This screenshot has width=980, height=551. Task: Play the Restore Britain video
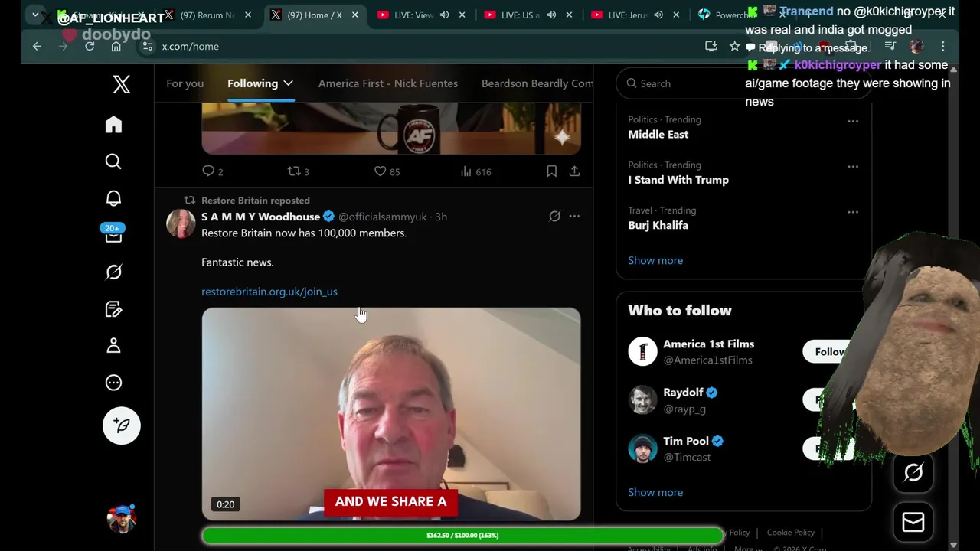click(391, 414)
